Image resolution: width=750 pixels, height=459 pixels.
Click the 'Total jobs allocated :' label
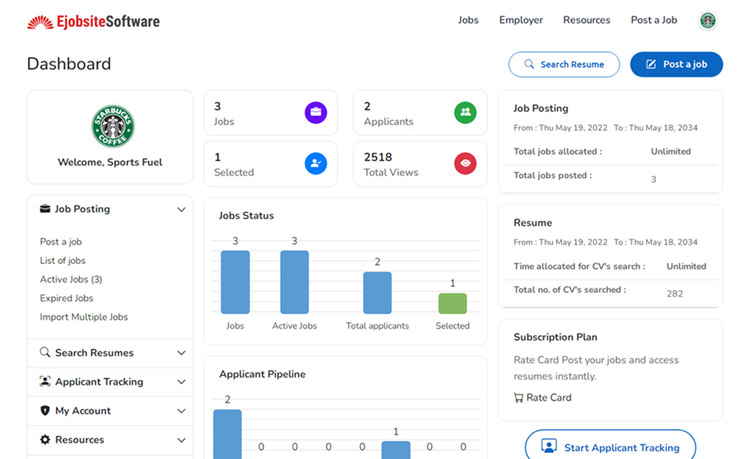click(558, 152)
